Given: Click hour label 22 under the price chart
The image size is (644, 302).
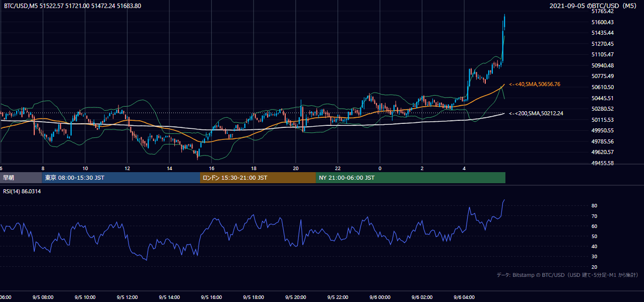Looking at the screenshot, I should [338, 168].
